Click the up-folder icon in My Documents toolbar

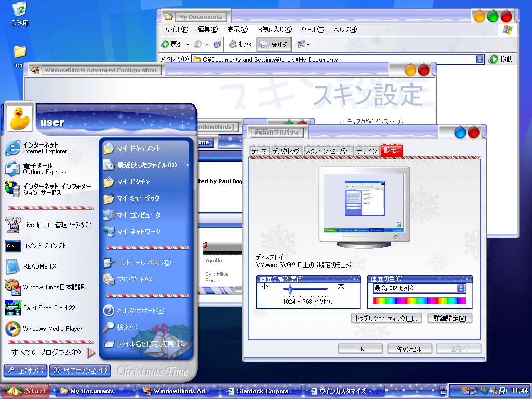pos(217,44)
